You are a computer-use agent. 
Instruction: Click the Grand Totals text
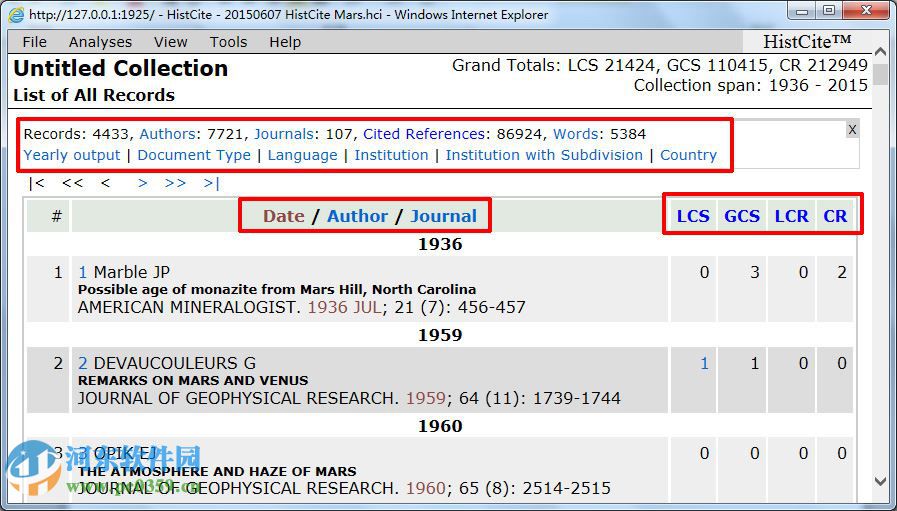[x=660, y=65]
